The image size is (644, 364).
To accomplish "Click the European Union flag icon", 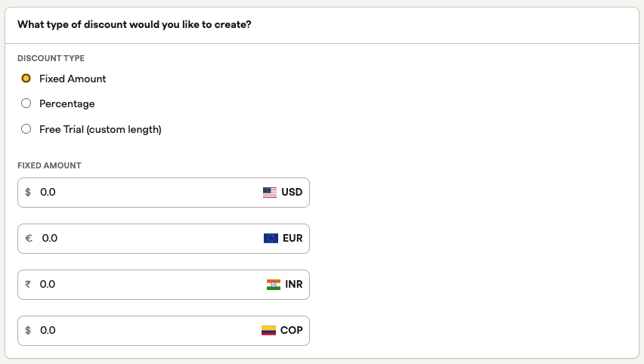I will (271, 238).
